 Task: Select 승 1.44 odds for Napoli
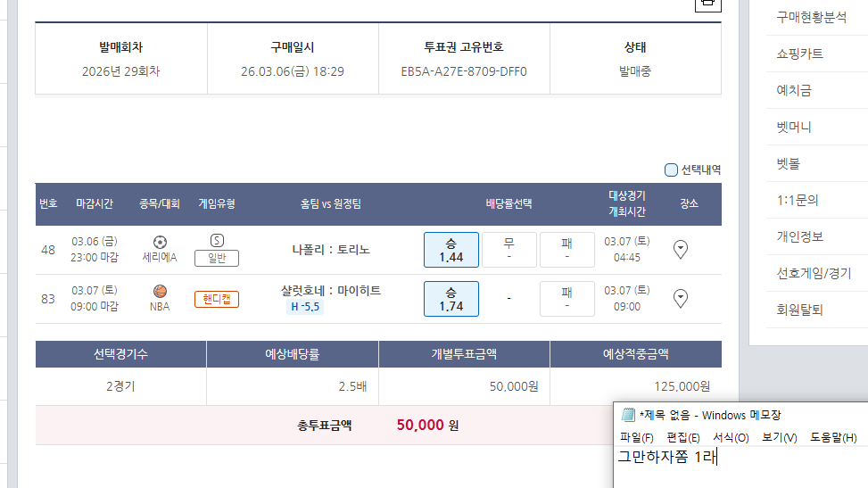[451, 250]
